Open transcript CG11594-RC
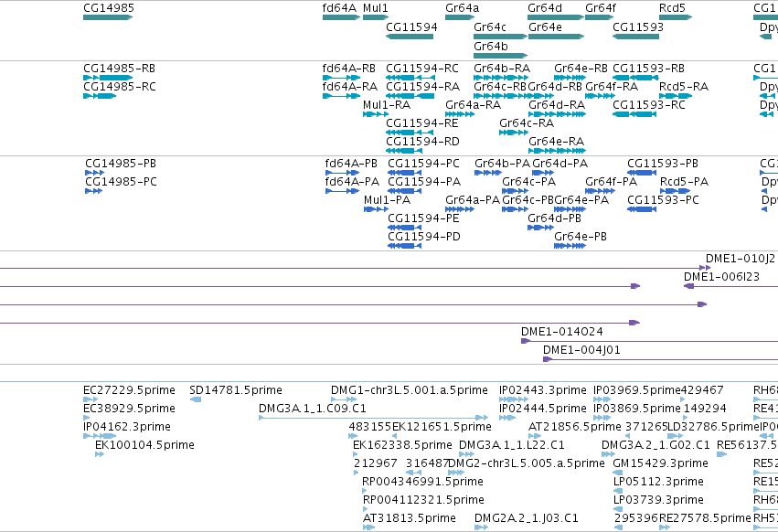This screenshot has height=532, width=778. pos(410,78)
